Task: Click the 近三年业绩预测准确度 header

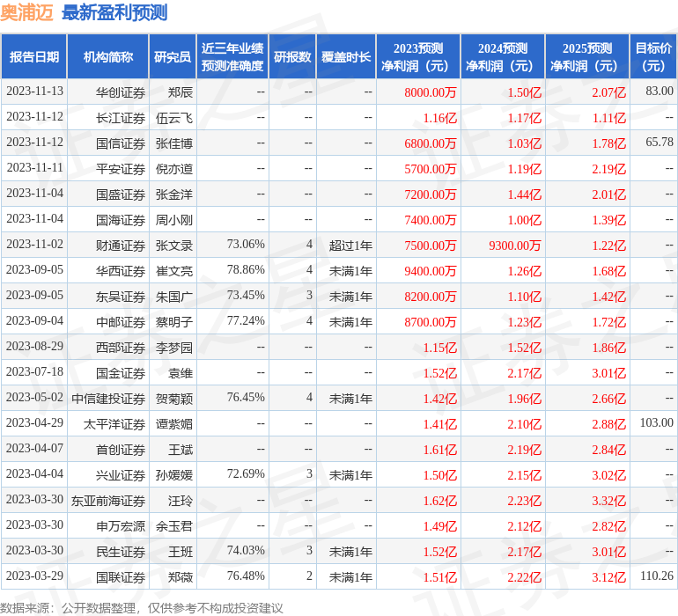Action: [x=232, y=56]
